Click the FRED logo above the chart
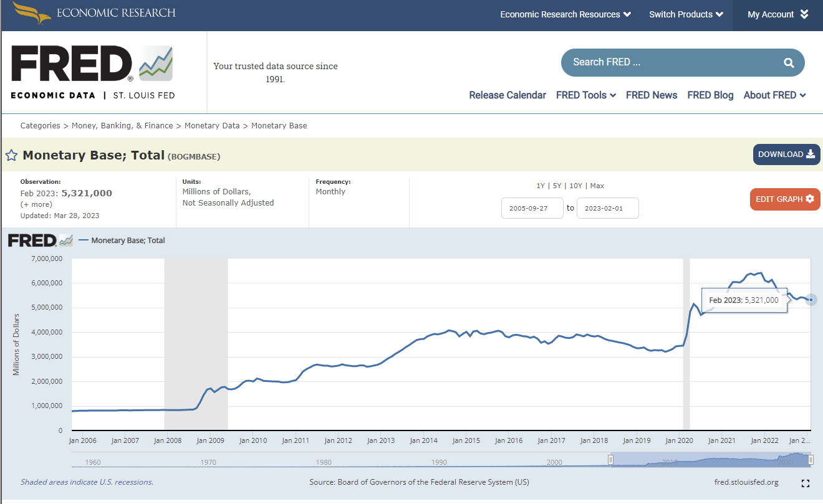The height and width of the screenshot is (504, 823). (40, 240)
